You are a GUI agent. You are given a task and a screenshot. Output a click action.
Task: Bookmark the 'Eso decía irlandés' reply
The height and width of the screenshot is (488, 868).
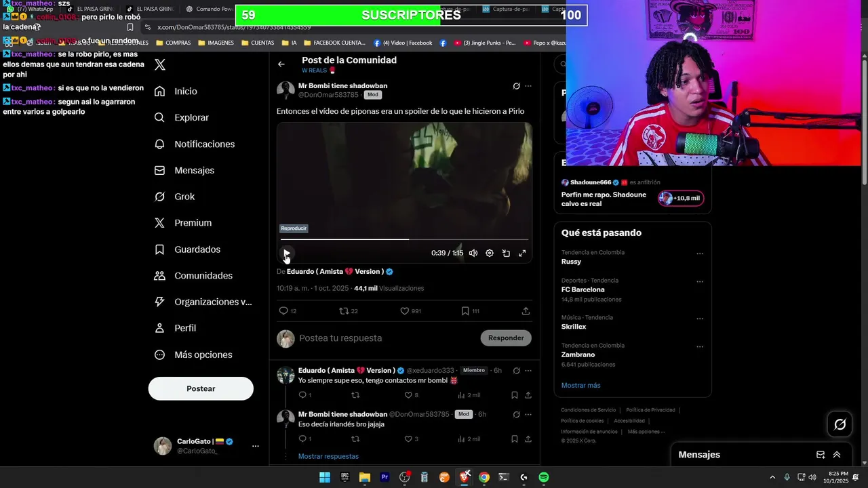click(515, 439)
